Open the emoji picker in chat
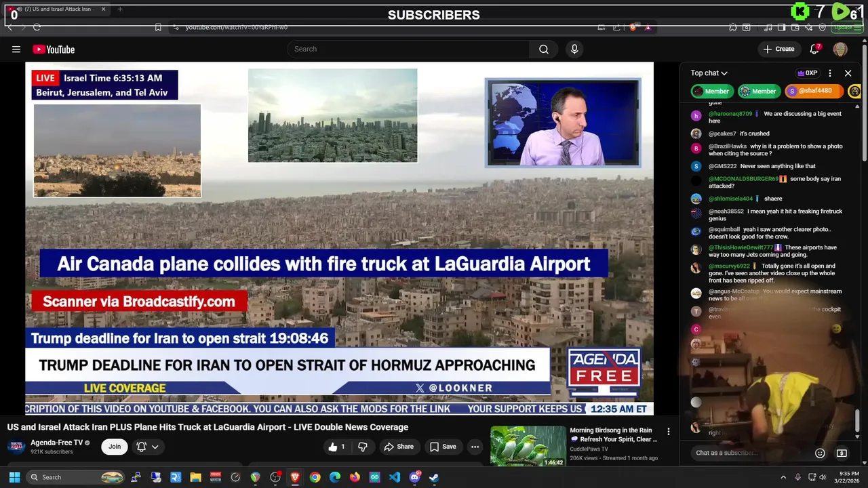Image resolution: width=868 pixels, height=488 pixels. (x=820, y=453)
